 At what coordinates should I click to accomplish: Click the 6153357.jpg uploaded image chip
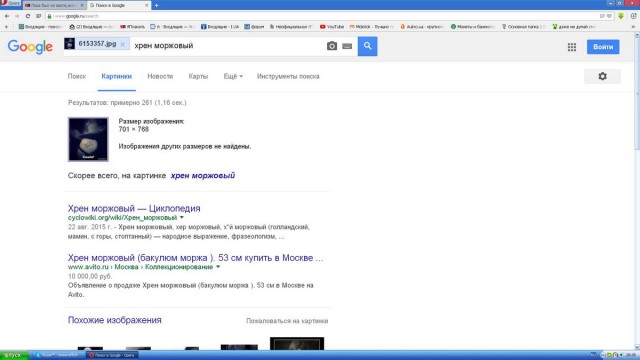coord(96,44)
